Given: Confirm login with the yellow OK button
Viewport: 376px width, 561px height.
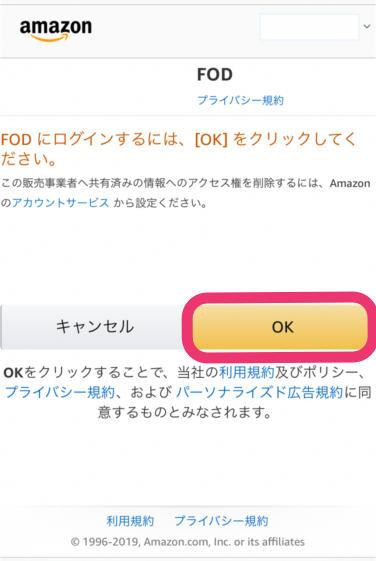Looking at the screenshot, I should coord(280,327).
